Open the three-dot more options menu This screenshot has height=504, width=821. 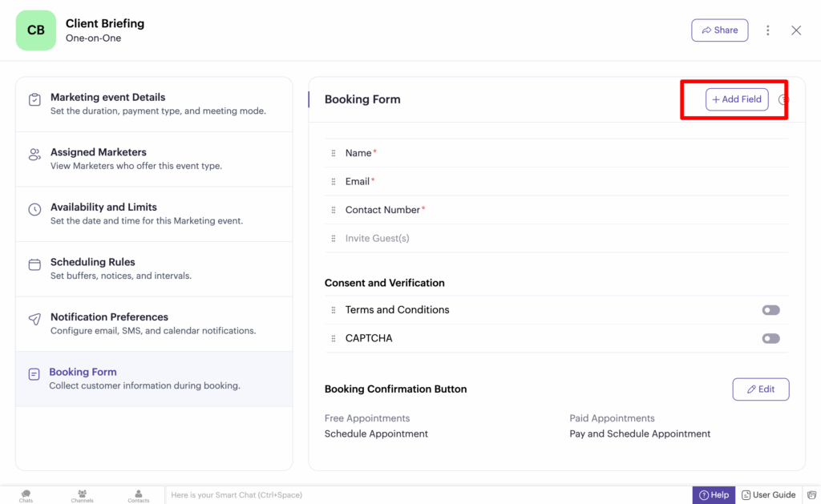point(767,30)
